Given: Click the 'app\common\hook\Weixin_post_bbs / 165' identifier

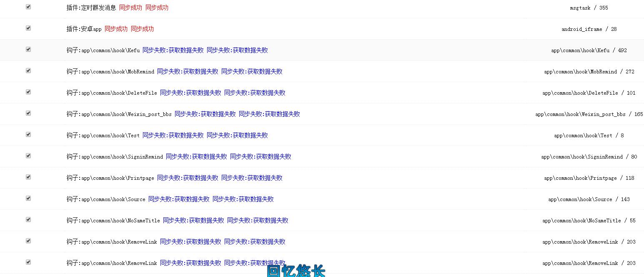Looking at the screenshot, I should (x=589, y=114).
